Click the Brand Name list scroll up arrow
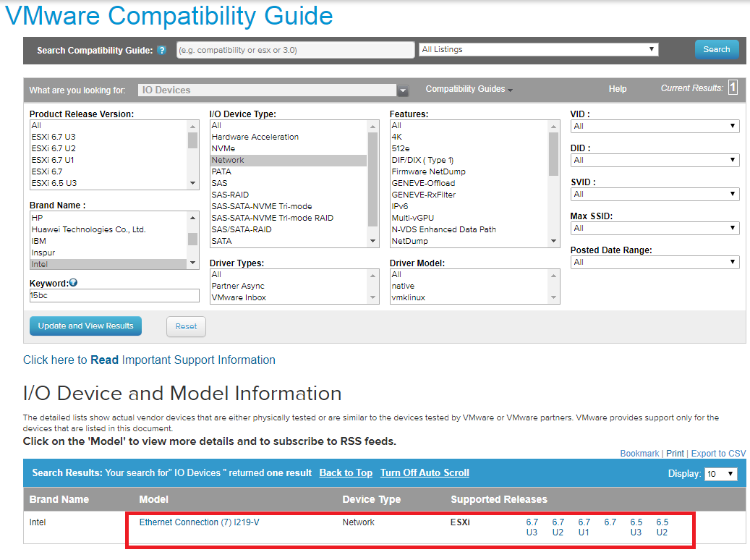 click(193, 218)
